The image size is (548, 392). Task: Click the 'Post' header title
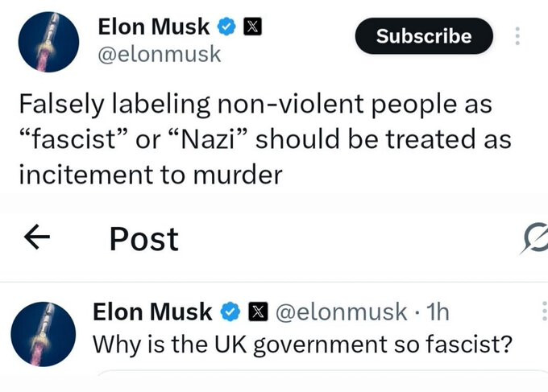coord(143,238)
